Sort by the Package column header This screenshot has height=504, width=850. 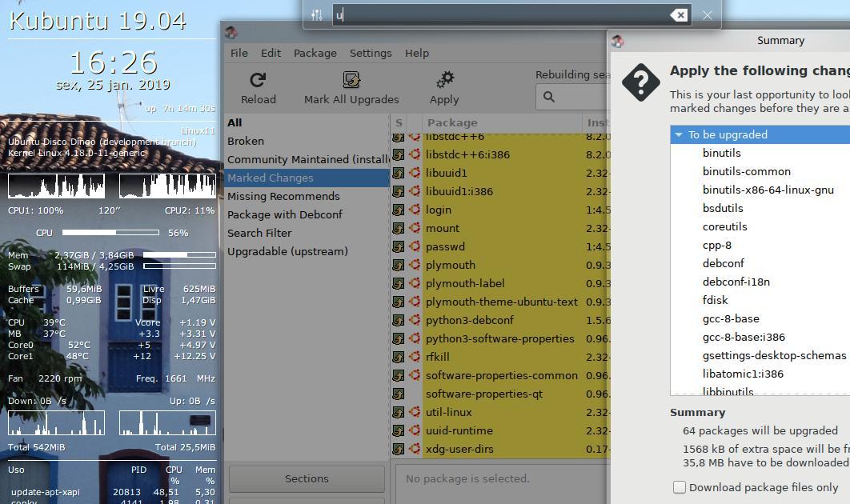pyautogui.click(x=502, y=122)
